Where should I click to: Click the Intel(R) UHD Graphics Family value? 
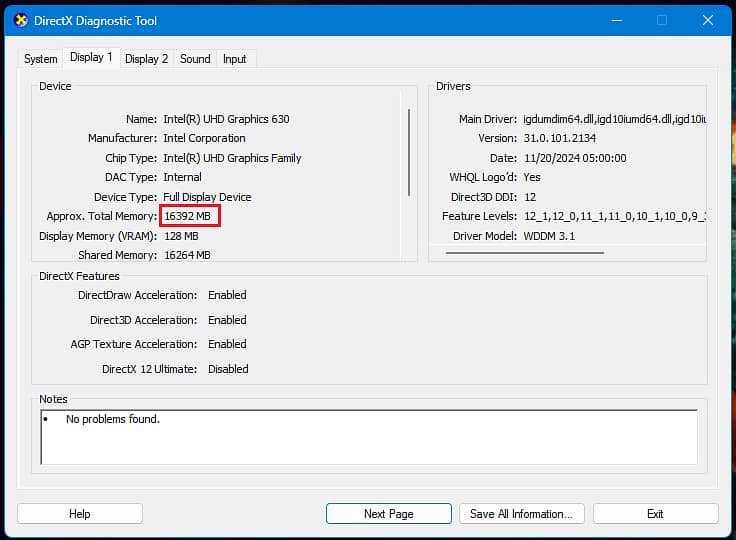pyautogui.click(x=232, y=158)
